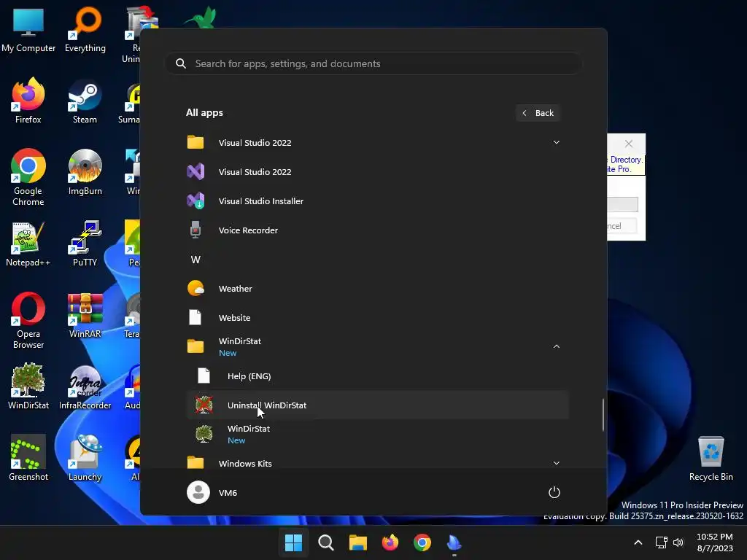The image size is (747, 560).
Task: Open the VM6 user account avatar
Action: (x=198, y=492)
